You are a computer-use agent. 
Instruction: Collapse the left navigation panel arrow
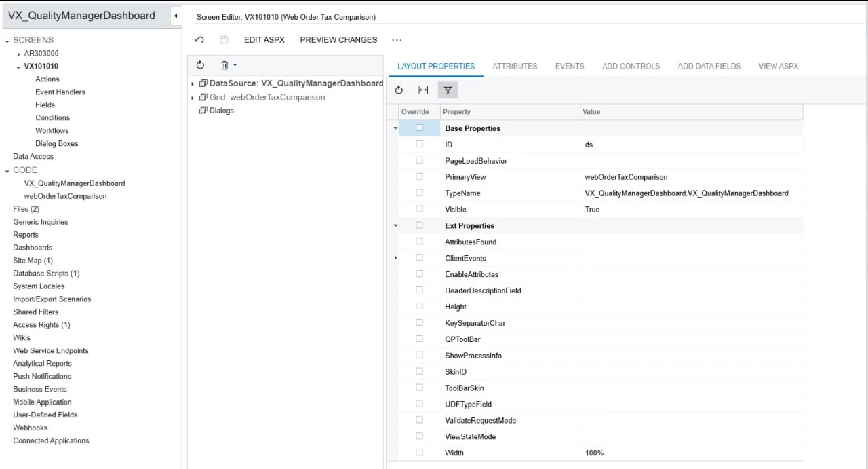tap(176, 14)
